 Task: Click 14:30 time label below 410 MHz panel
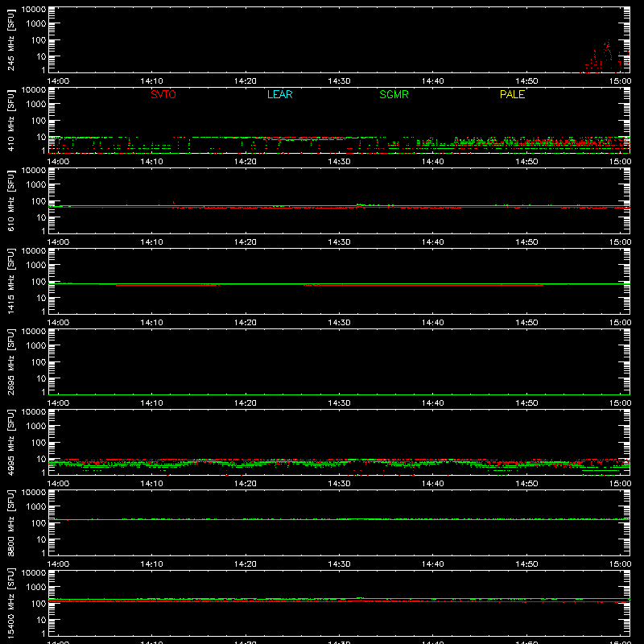[339, 162]
